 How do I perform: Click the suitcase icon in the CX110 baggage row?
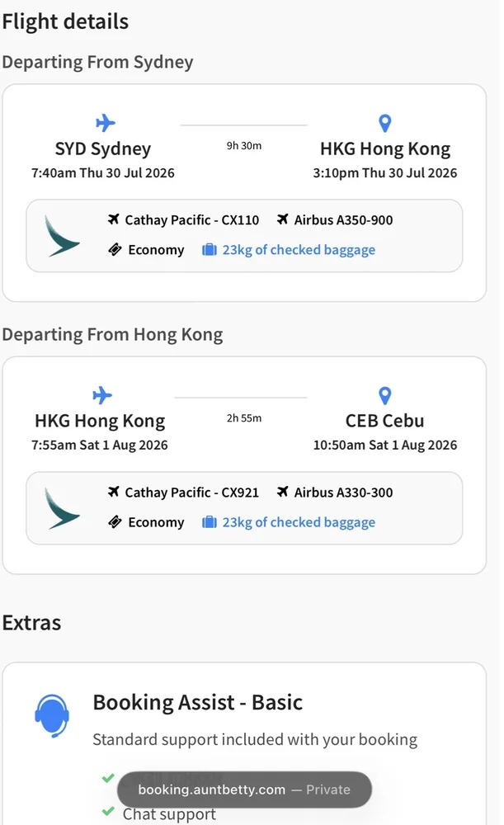pos(210,249)
